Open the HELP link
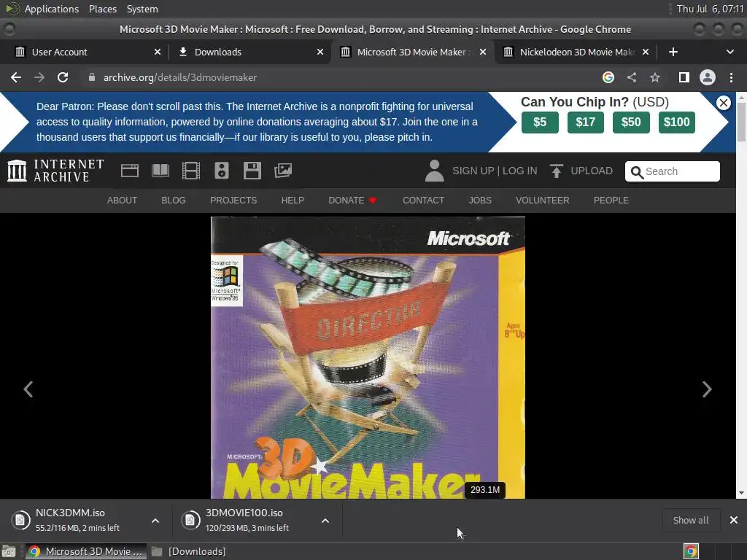The image size is (747, 560). click(x=293, y=201)
